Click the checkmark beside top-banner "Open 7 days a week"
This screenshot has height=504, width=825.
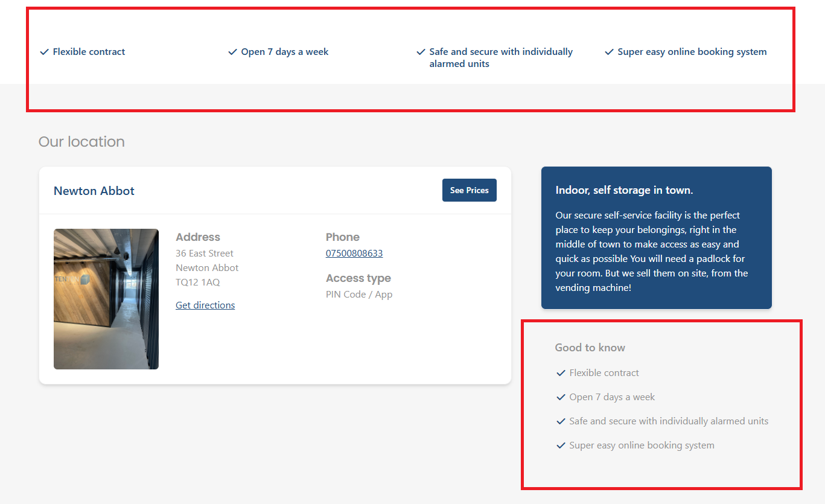tap(232, 53)
